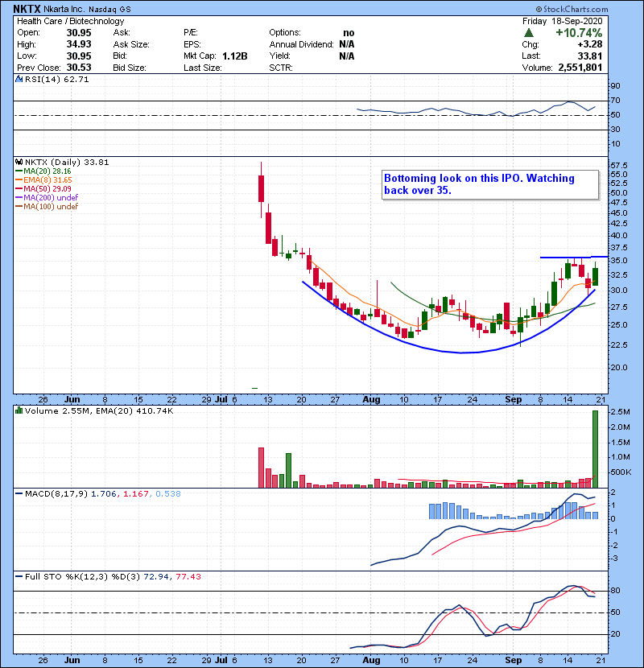Click the first tall red IPO candlestick
Screen dimensions: 644x668
click(x=262, y=188)
